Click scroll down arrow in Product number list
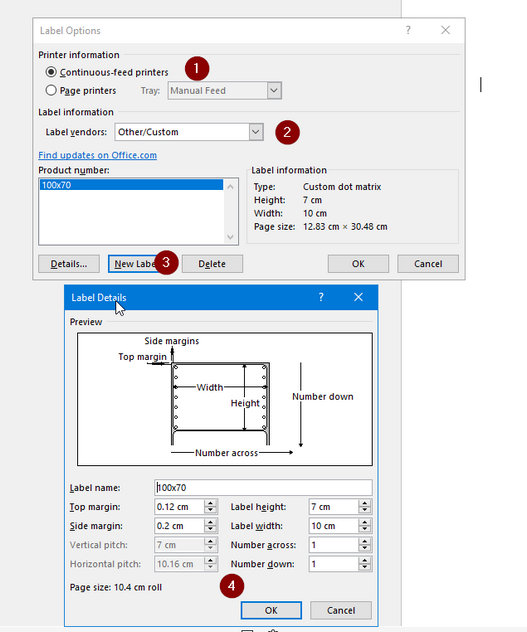Screen dimensions: 527x632 230,237
